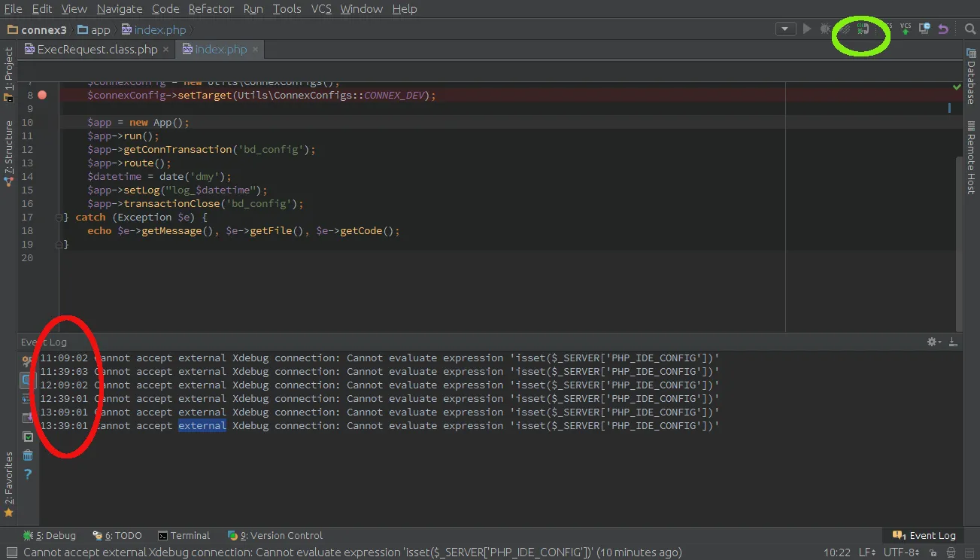
Task: Select app folder breadcrumb
Action: click(93, 30)
